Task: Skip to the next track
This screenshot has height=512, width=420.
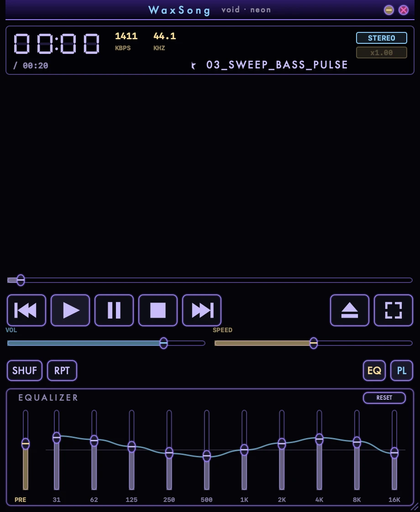Action: pos(201,310)
